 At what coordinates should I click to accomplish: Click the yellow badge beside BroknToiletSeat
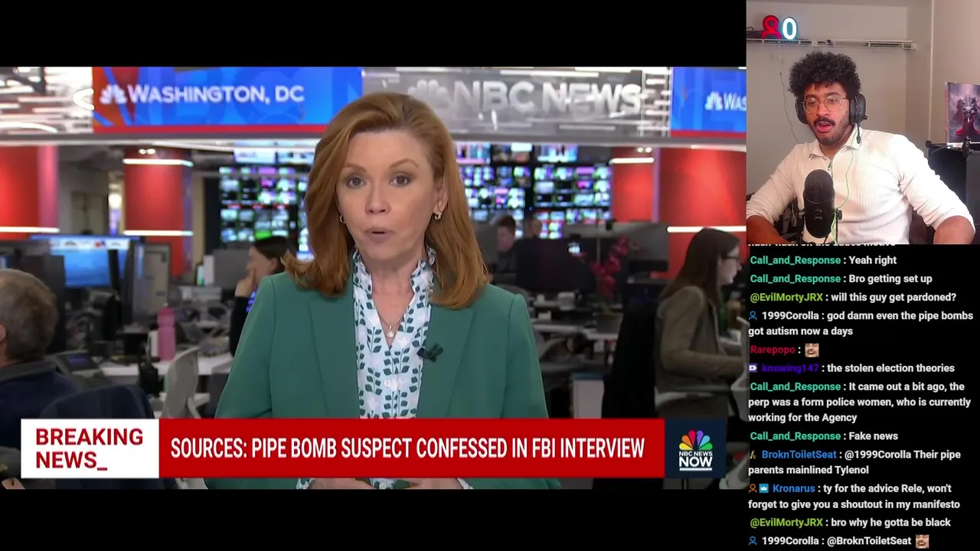click(753, 455)
